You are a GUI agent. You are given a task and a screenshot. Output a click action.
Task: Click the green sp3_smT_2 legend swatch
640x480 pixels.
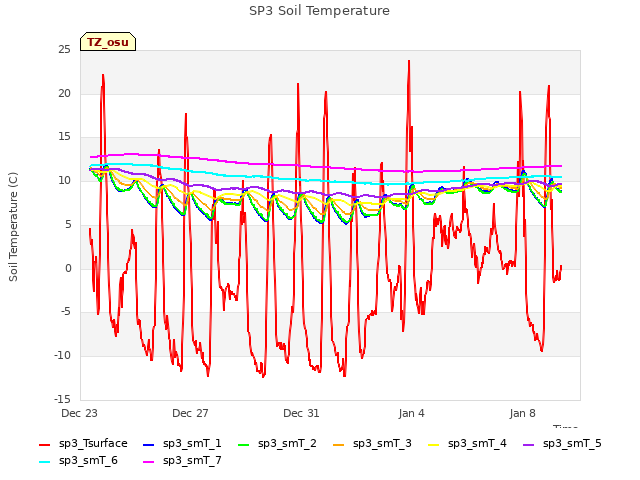244,444
